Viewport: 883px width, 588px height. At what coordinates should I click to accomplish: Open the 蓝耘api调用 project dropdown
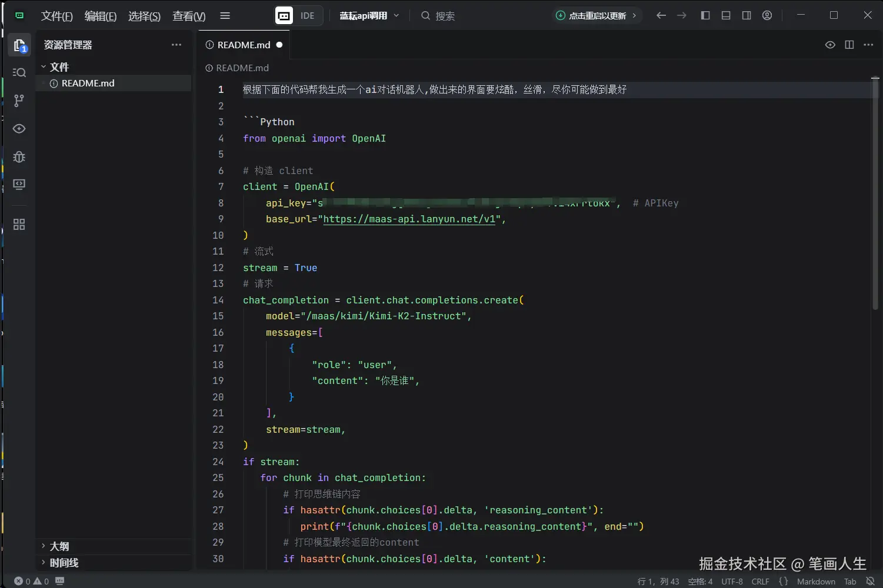tap(369, 16)
